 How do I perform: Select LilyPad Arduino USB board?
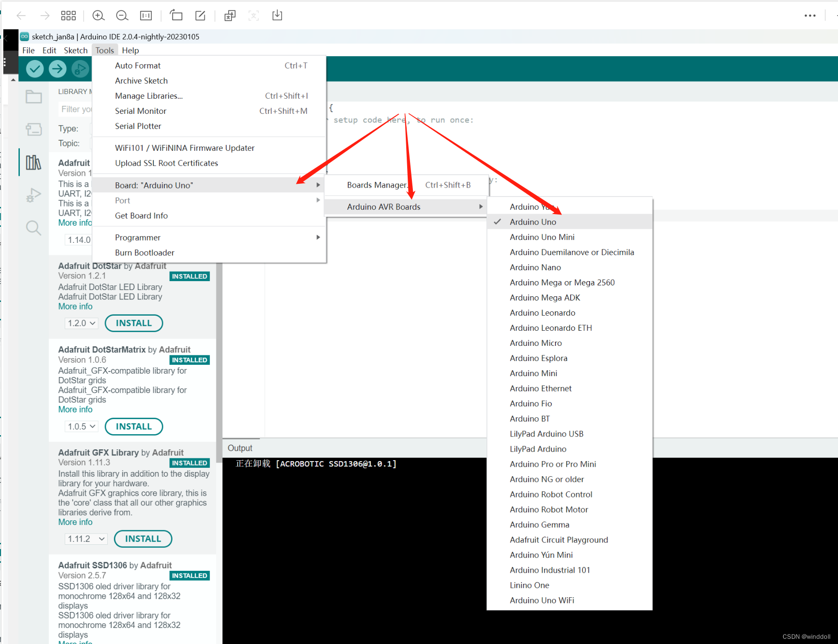pos(570,434)
